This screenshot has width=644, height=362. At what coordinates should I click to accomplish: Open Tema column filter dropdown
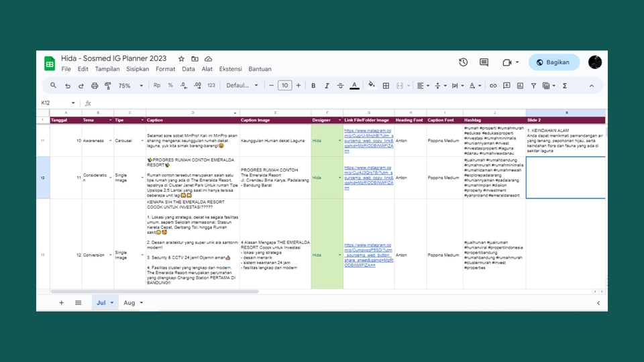point(110,120)
